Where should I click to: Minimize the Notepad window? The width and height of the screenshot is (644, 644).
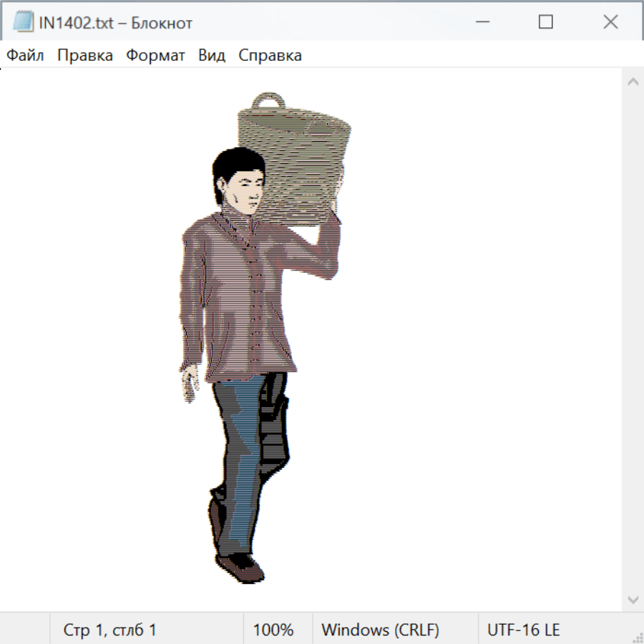click(481, 22)
